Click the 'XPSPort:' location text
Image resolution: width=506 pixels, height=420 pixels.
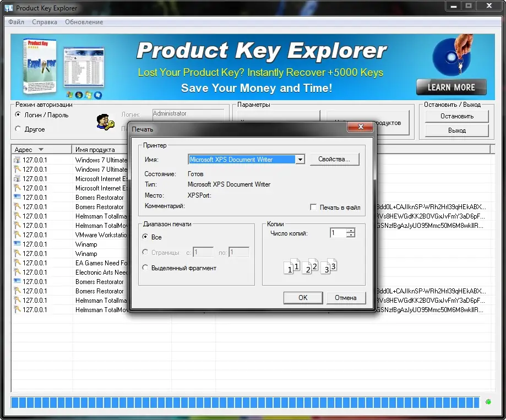pyautogui.click(x=199, y=195)
